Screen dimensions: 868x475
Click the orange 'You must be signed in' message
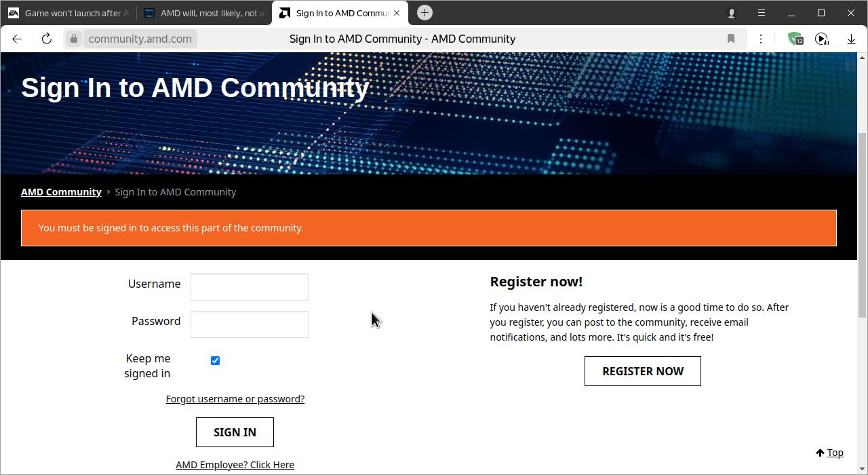pos(429,228)
